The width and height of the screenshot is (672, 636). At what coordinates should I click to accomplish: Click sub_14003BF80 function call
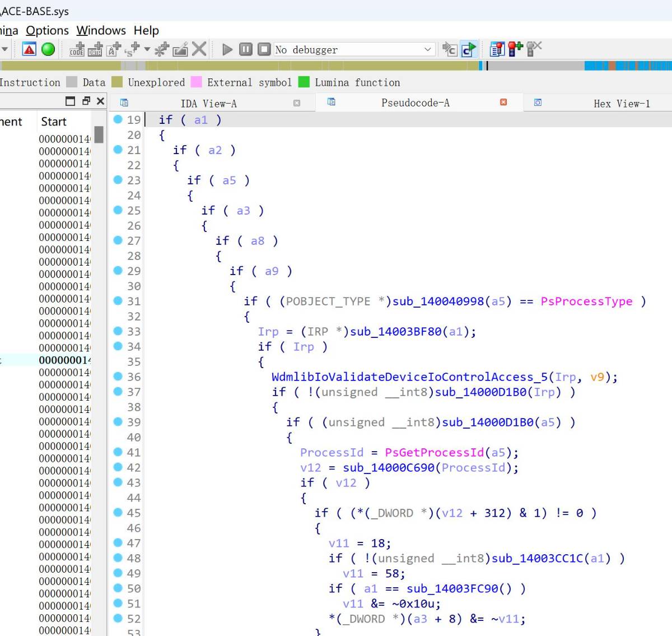point(396,332)
